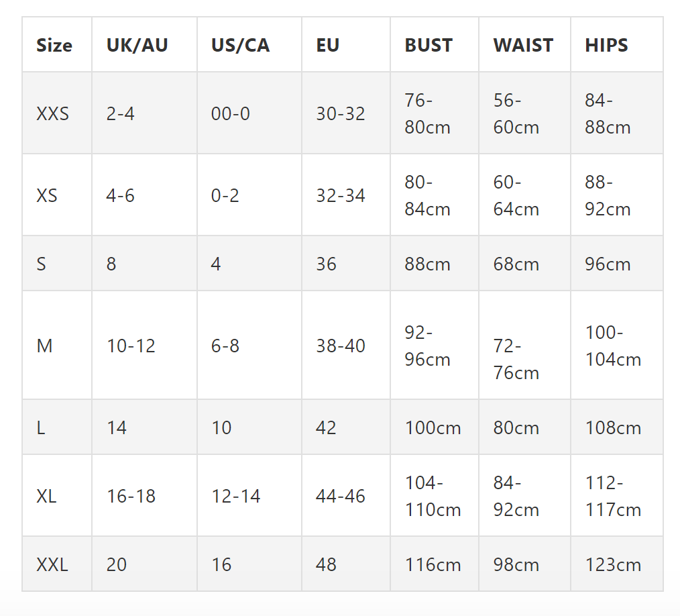The height and width of the screenshot is (616, 680).
Task: Select the WAIST column header
Action: point(523,46)
